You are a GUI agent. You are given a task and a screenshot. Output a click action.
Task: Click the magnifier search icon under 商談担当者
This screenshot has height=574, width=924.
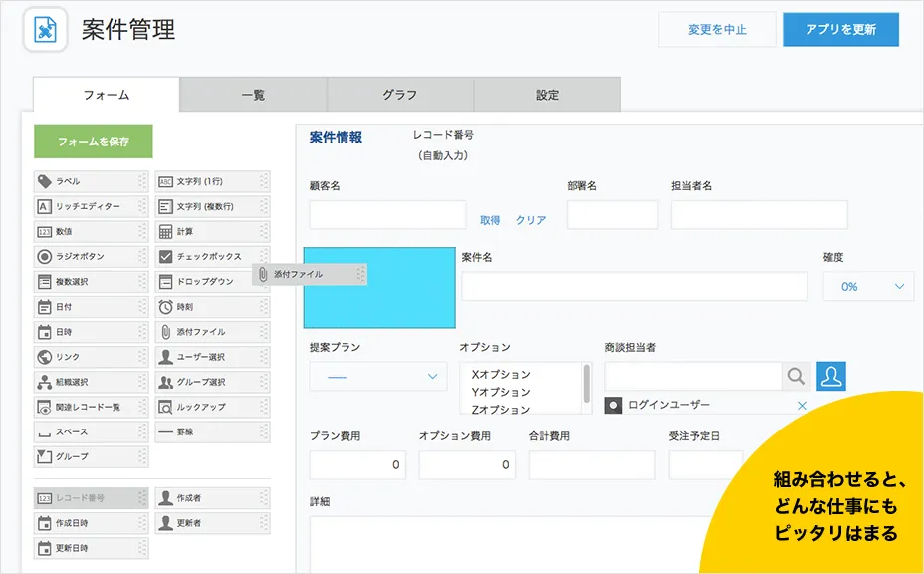click(x=796, y=376)
